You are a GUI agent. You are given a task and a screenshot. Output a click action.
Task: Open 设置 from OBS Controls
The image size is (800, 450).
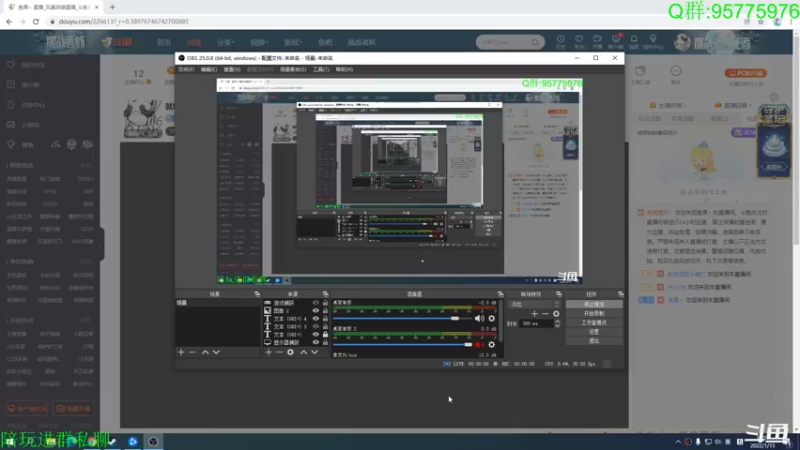[594, 332]
